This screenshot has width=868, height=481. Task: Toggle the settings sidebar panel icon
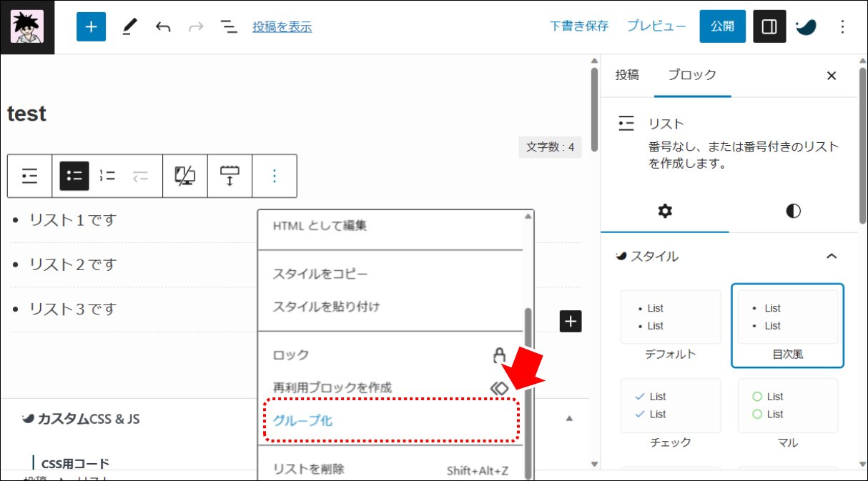tap(769, 27)
